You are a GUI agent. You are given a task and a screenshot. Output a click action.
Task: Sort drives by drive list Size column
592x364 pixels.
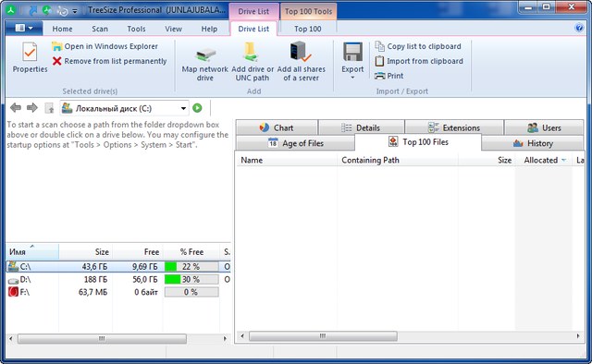(86, 251)
